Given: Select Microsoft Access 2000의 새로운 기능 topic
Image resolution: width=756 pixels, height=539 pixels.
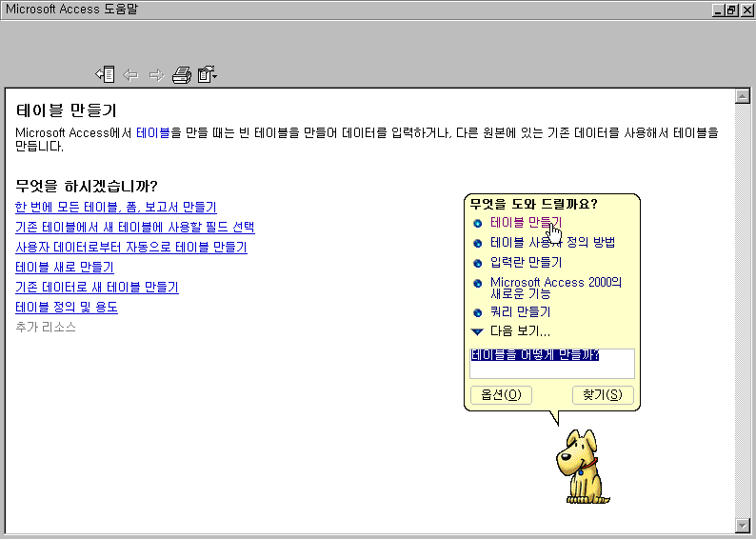Looking at the screenshot, I should [556, 288].
